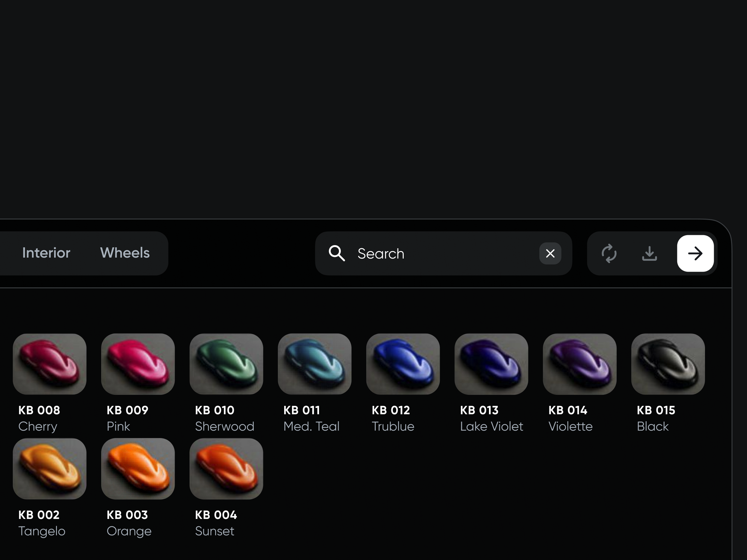Select the KB 008 Cherry paint
Image resolution: width=747 pixels, height=560 pixels.
click(x=49, y=364)
